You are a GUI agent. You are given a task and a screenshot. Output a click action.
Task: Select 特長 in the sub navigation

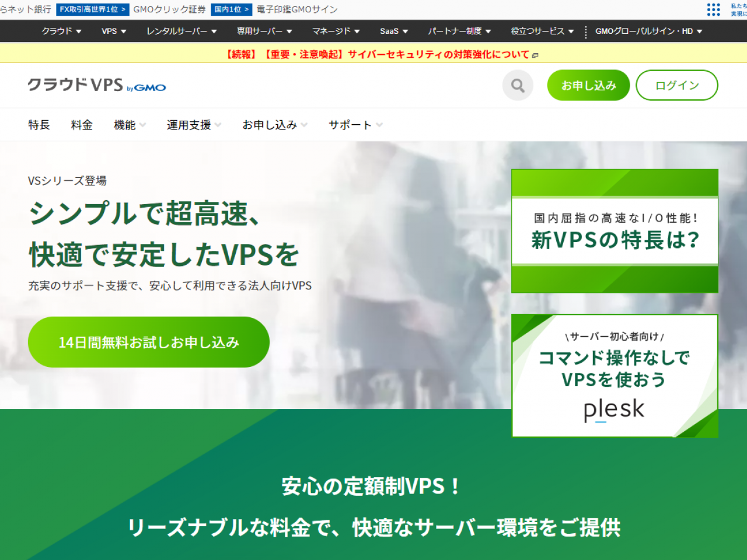39,124
